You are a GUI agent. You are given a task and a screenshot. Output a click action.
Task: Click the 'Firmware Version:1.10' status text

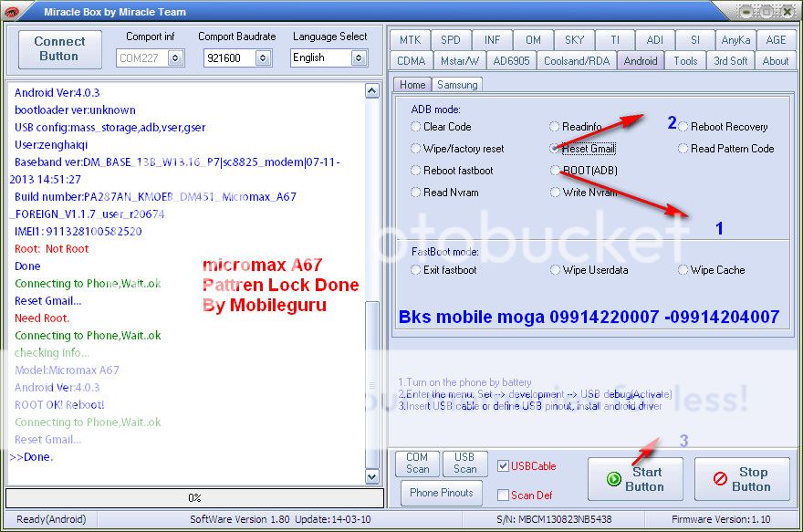point(721,519)
